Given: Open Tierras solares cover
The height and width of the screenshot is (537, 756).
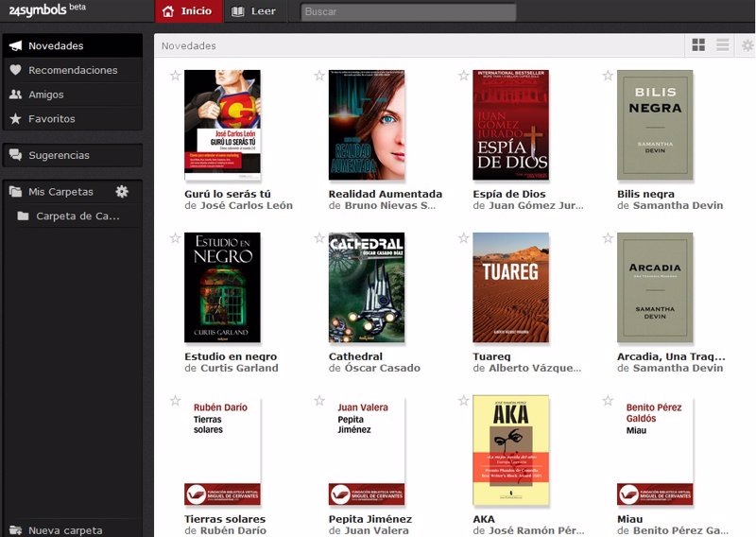Looking at the screenshot, I should click(x=222, y=451).
